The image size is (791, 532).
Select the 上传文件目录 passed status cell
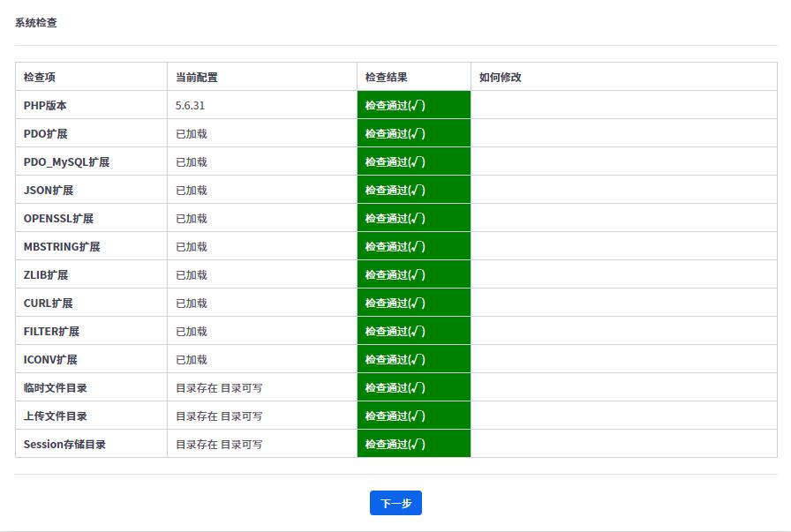click(x=413, y=416)
